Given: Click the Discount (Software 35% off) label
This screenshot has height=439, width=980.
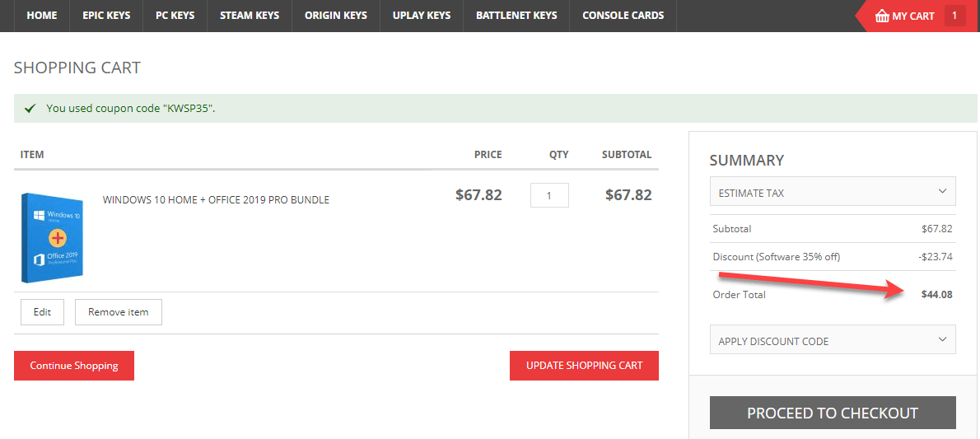Looking at the screenshot, I should coord(777,256).
